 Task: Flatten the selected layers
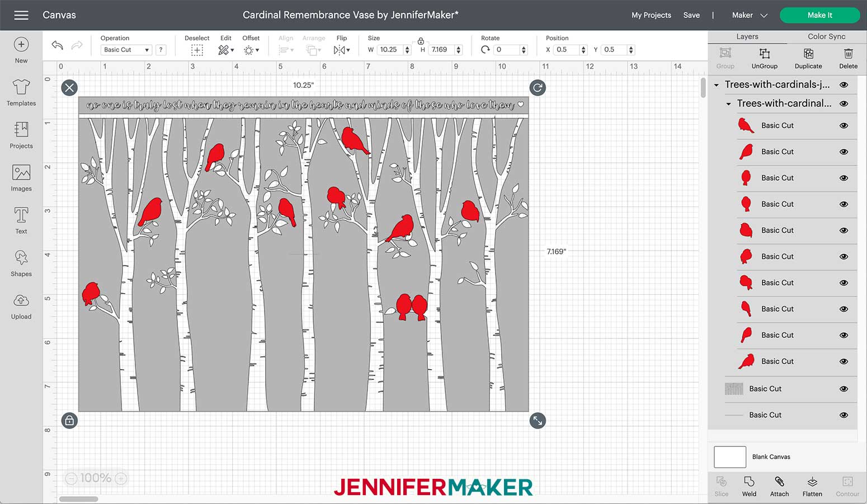812,486
